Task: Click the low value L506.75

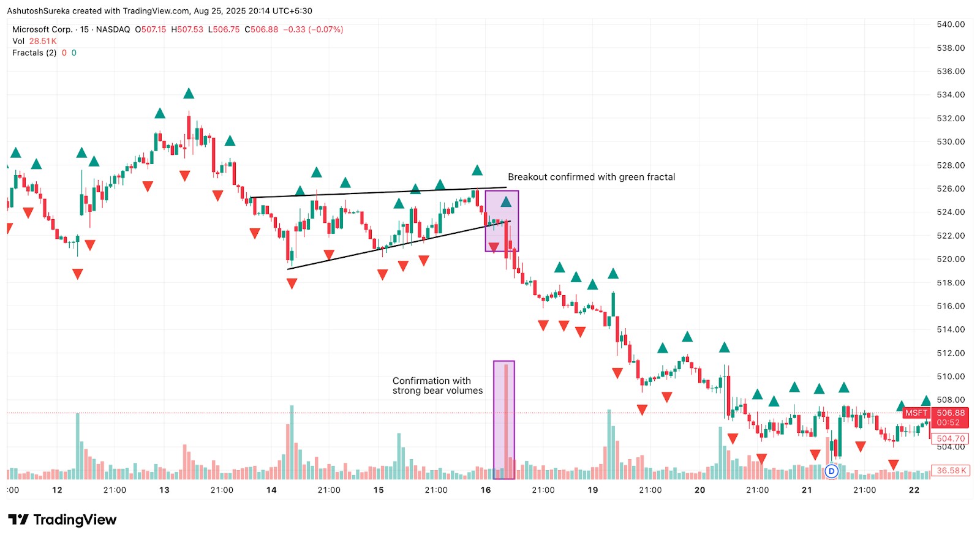Action: 224,29
